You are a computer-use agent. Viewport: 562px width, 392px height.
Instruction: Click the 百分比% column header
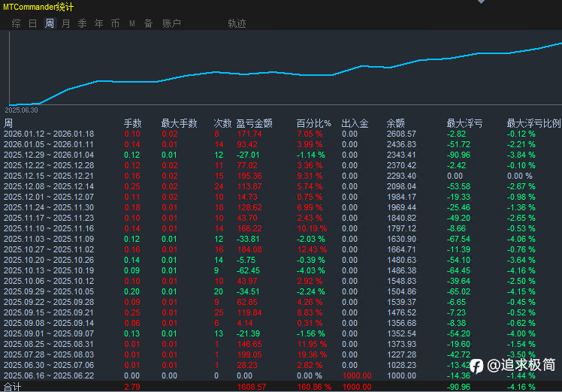click(313, 123)
